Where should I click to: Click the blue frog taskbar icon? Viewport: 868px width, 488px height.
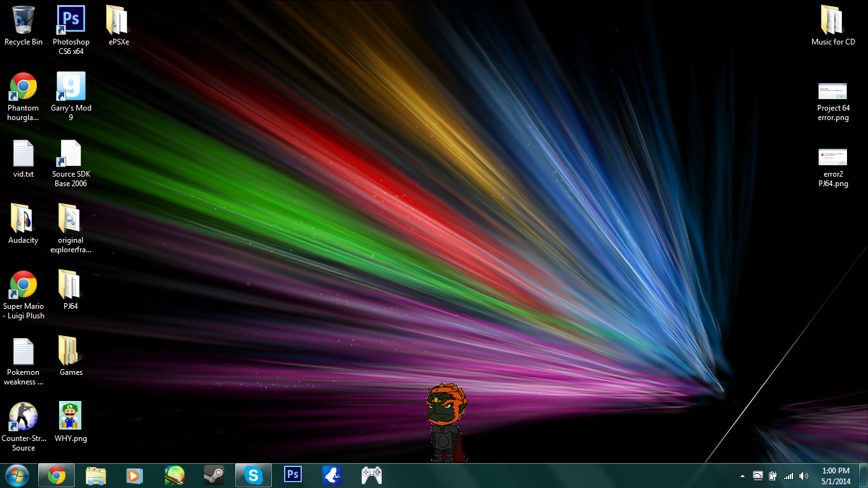tap(332, 475)
